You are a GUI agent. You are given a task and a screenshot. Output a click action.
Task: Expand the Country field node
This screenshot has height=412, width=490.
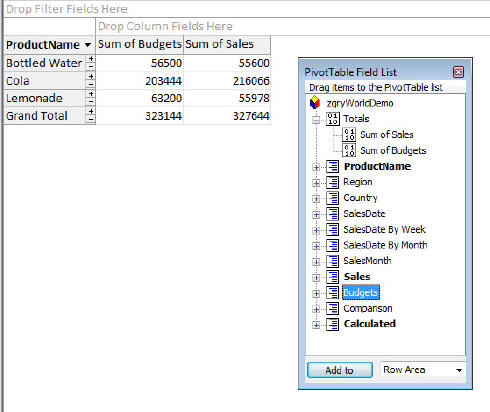click(316, 199)
